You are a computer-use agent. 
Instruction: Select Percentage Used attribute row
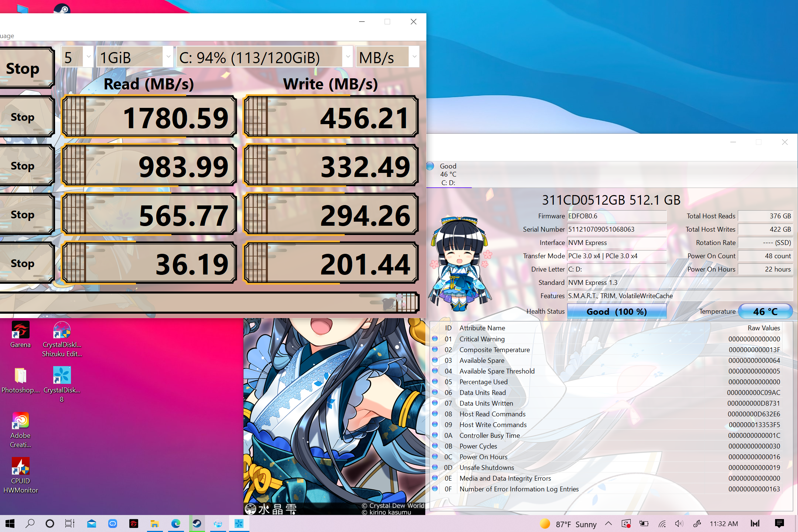pyautogui.click(x=607, y=382)
